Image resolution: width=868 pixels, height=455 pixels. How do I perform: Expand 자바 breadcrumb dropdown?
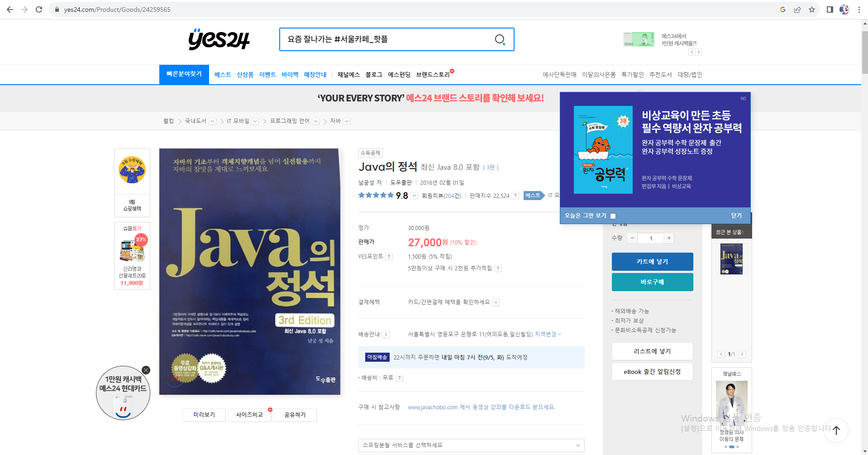[x=347, y=121]
